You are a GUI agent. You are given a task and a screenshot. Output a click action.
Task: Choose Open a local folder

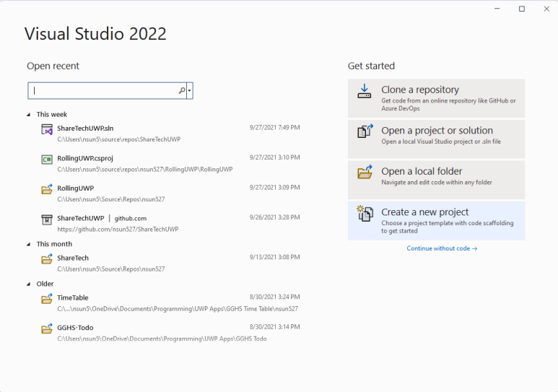436,180
